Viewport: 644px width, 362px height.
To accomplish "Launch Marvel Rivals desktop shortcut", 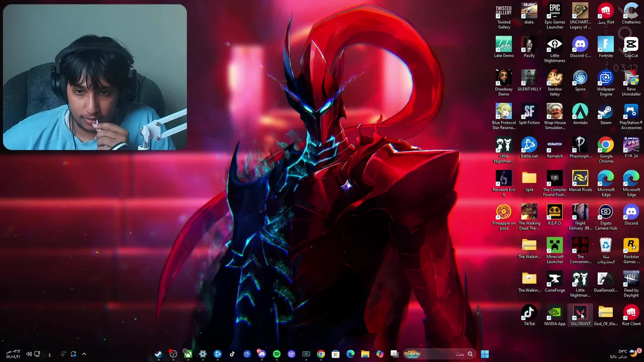I will (580, 182).
